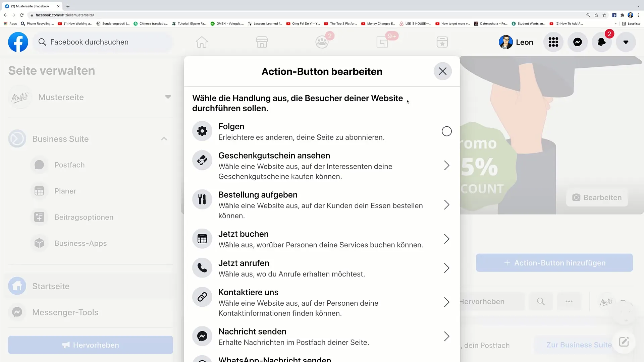Click the Facebook durchsuchen search field
Viewport: 644px width, 362px height.
[x=103, y=42]
